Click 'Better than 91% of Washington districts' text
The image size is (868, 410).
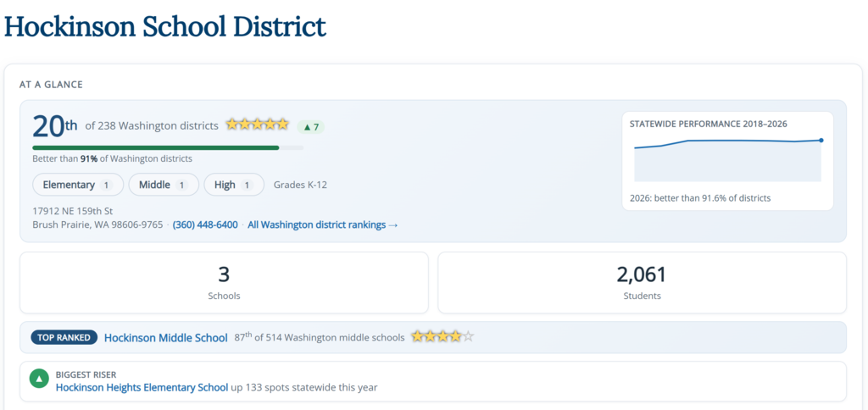point(113,158)
